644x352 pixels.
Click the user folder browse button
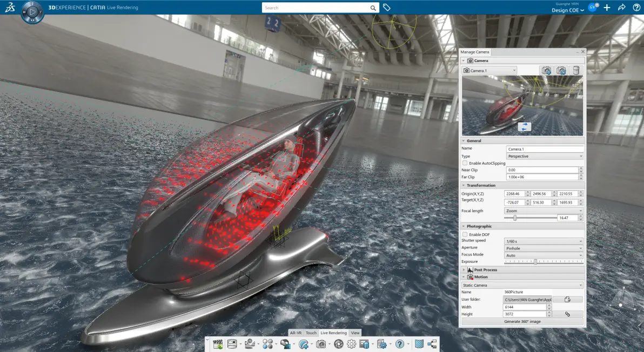(x=568, y=300)
